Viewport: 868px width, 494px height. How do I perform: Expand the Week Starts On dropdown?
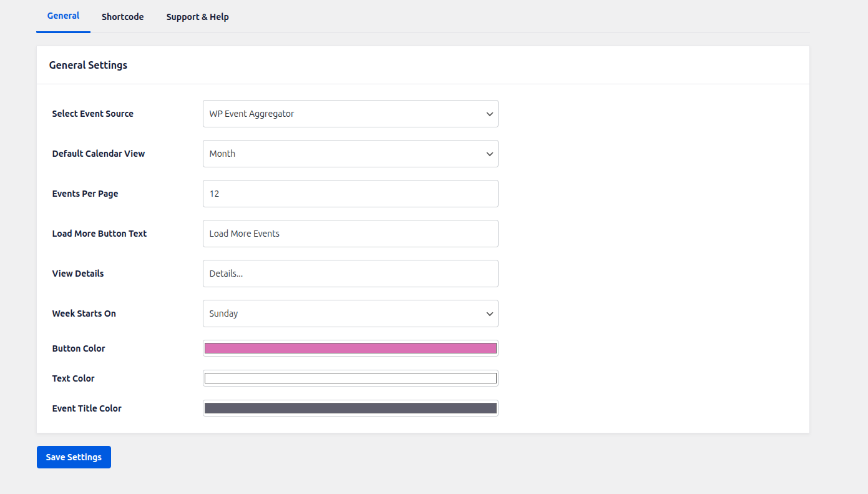click(350, 314)
